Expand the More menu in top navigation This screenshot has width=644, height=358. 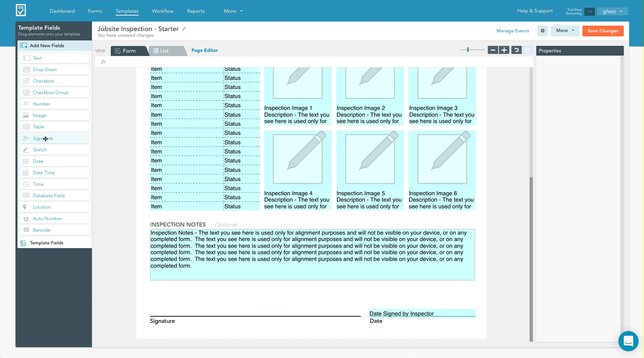click(x=233, y=11)
